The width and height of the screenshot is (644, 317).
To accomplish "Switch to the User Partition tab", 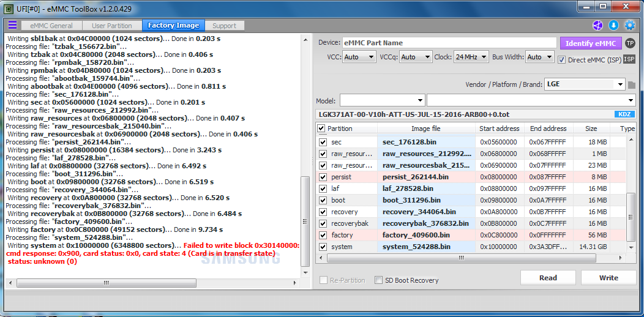I will point(111,26).
